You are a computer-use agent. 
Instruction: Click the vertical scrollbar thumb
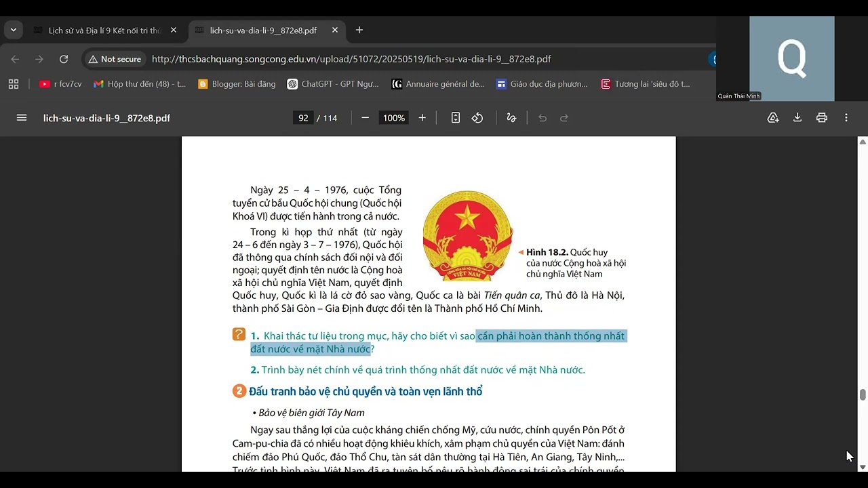click(x=863, y=395)
